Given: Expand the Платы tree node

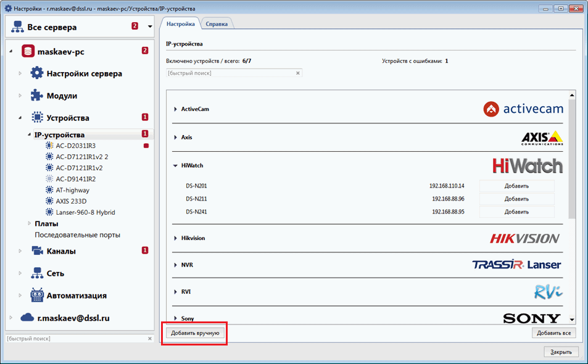Looking at the screenshot, I should [x=29, y=223].
